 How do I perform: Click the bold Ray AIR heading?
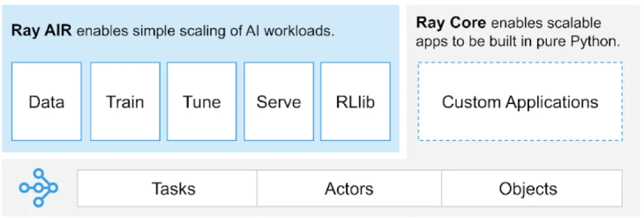(42, 31)
